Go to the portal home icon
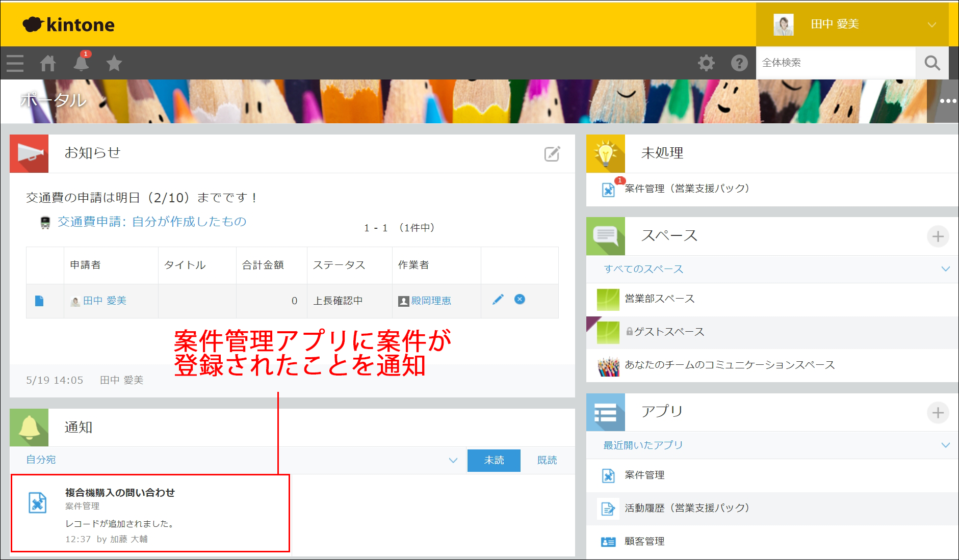The height and width of the screenshot is (560, 959). click(x=48, y=63)
